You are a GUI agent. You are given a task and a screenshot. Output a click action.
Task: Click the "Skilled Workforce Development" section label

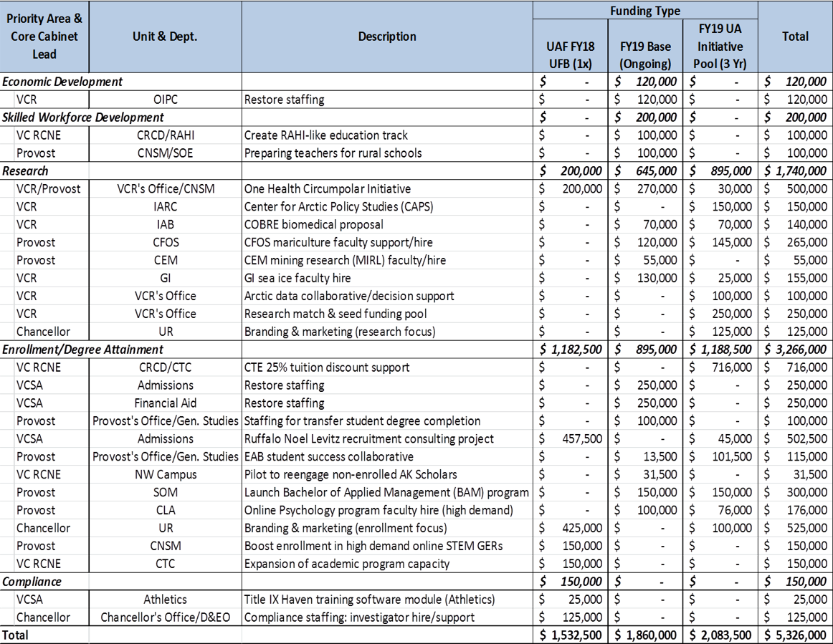click(82, 117)
